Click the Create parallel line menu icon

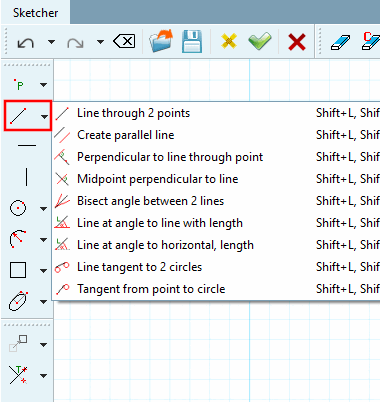62,135
